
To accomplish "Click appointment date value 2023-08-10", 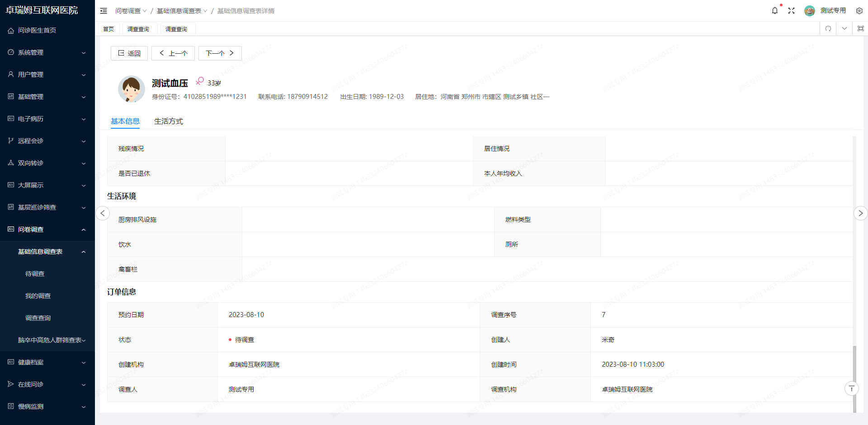I will (246, 315).
